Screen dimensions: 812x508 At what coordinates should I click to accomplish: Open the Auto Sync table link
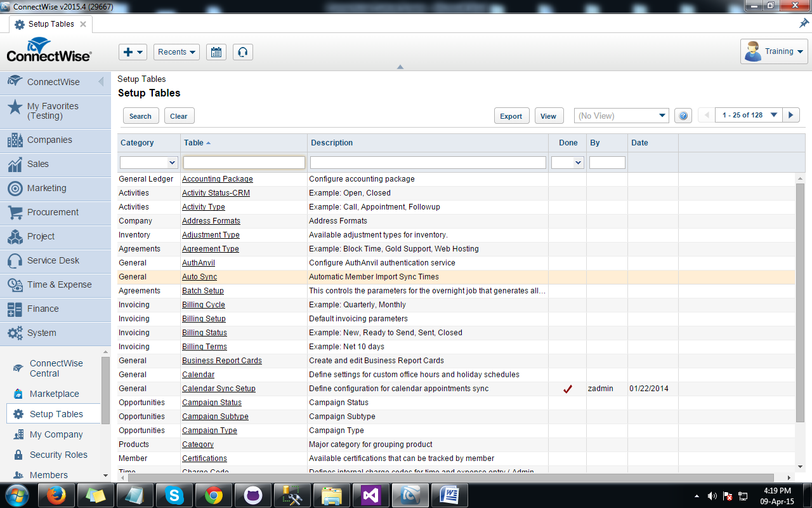(x=199, y=277)
